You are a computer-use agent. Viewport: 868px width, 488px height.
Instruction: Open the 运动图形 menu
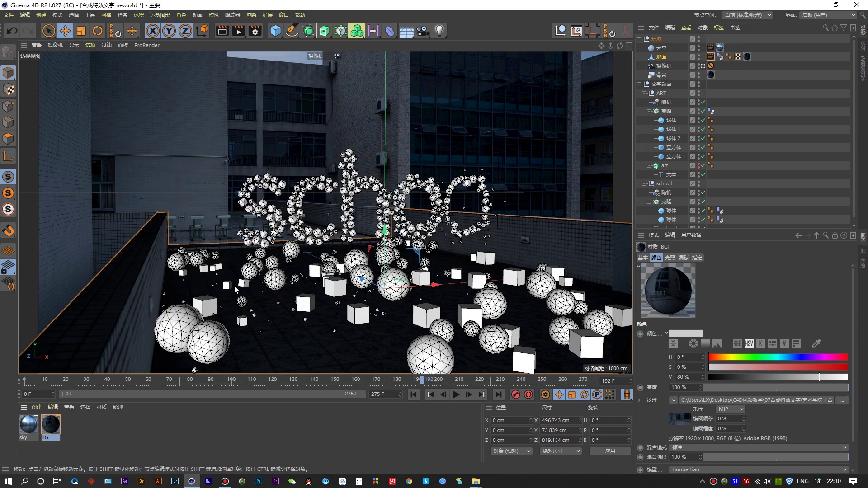[x=160, y=15]
